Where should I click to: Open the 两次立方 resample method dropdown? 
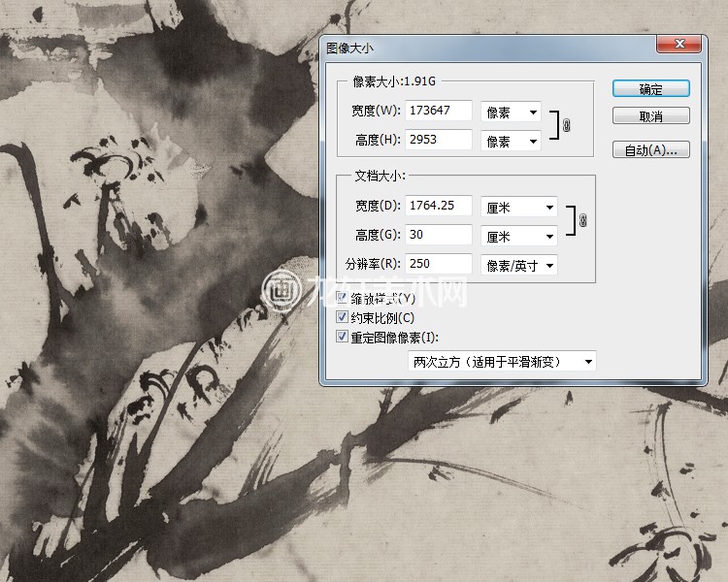(502, 362)
